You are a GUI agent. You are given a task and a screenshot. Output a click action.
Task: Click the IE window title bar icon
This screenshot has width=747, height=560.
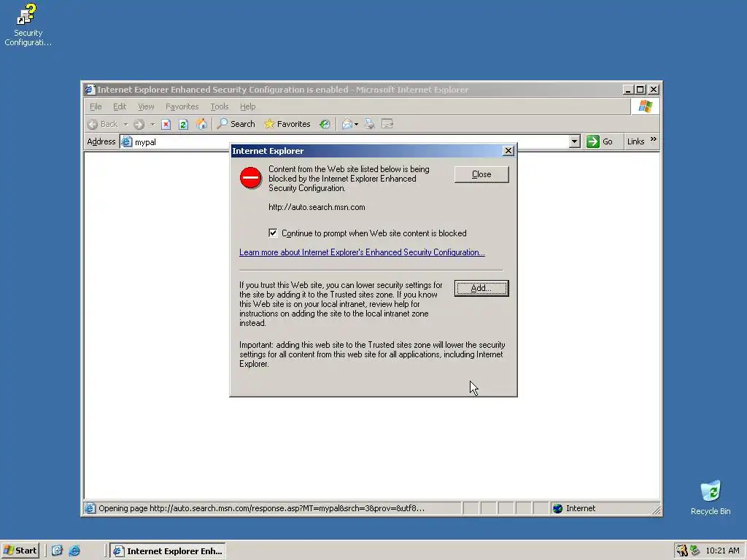tap(90, 90)
